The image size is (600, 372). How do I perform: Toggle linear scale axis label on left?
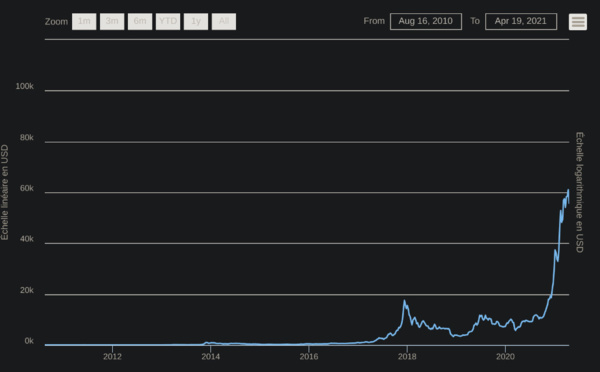pyautogui.click(x=5, y=193)
